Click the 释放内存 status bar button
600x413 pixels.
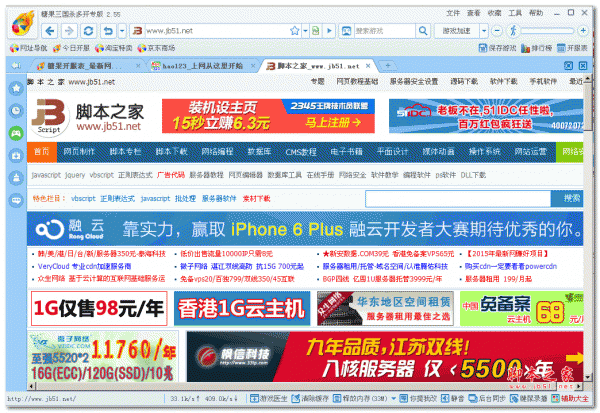click(x=360, y=399)
